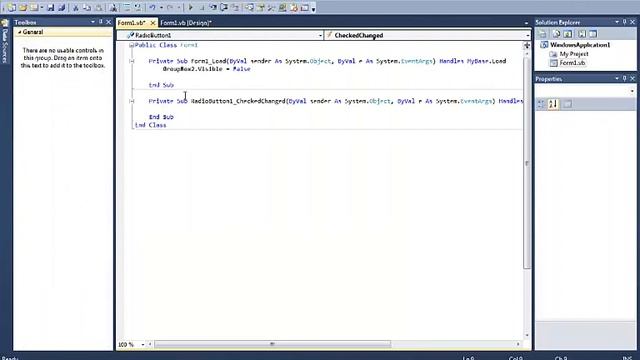Click the New Project toolbar icon
640x360 pixels.
point(11,8)
